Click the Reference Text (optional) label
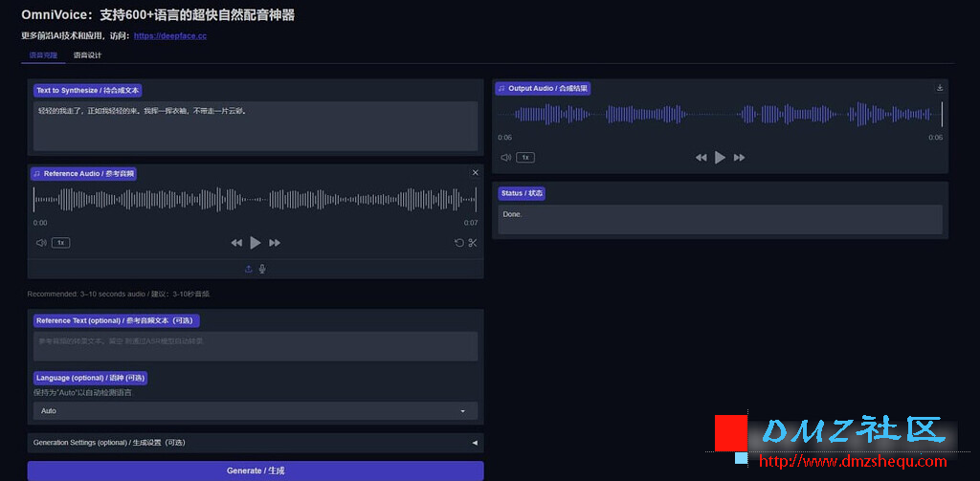The image size is (980, 481). [116, 320]
